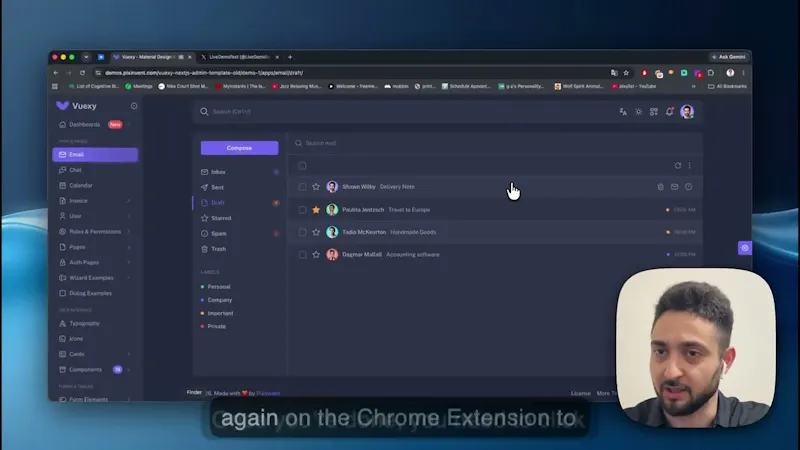The image size is (800, 450).
Task: Switch to the LiveDemoTest browser tab
Action: (x=239, y=57)
